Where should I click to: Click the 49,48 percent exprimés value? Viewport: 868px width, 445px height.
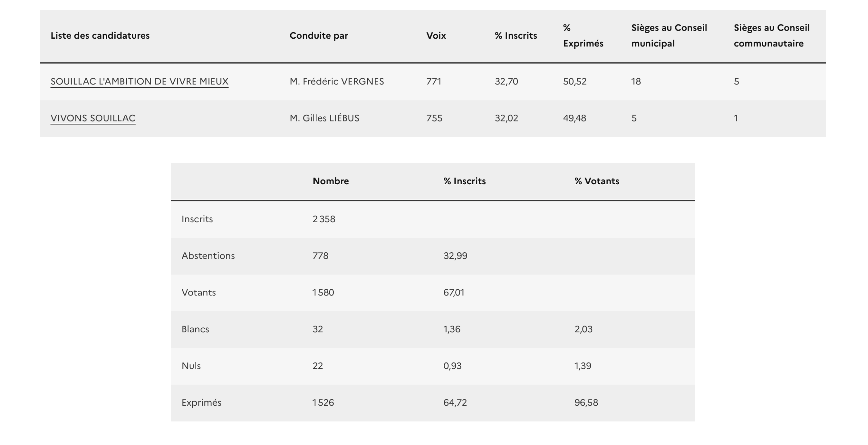[x=575, y=118]
